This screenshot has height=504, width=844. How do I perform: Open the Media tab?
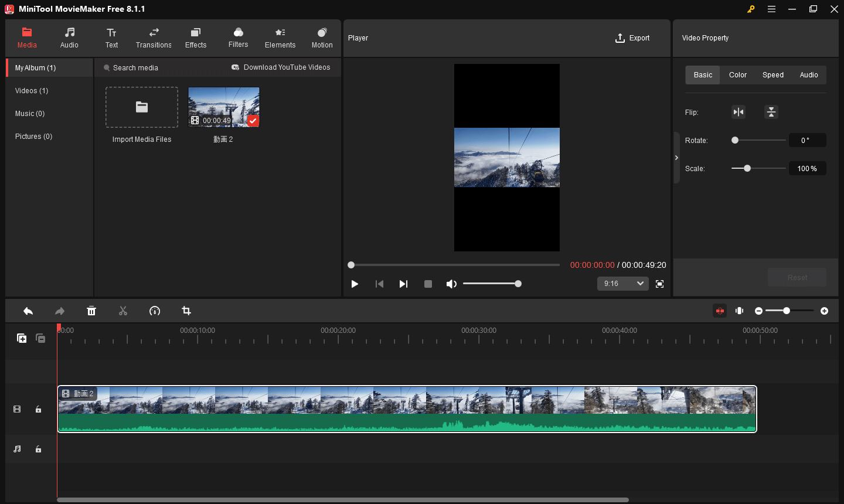[x=27, y=38]
